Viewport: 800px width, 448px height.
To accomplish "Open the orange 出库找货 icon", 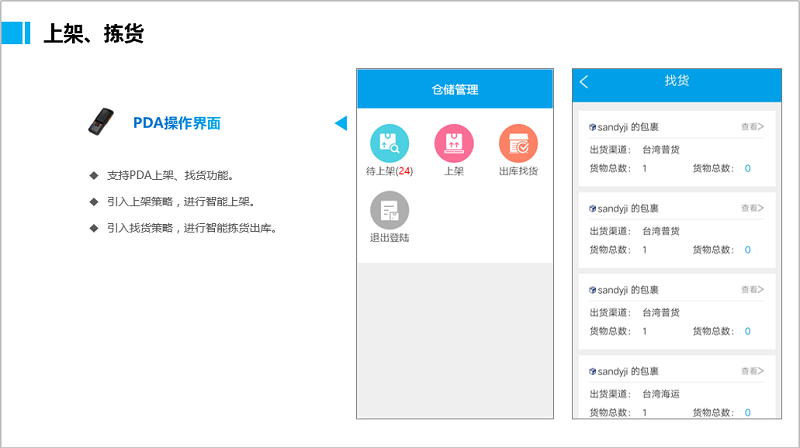I will coord(518,143).
